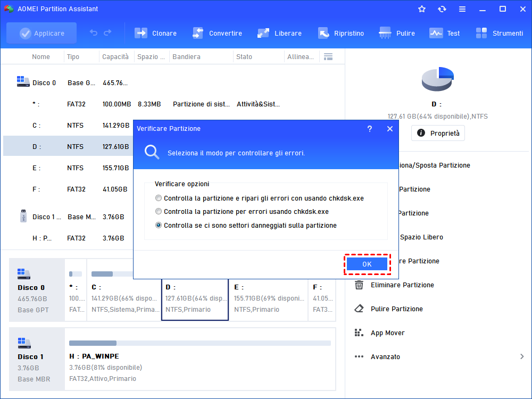Open the Proprietà button

click(438, 133)
